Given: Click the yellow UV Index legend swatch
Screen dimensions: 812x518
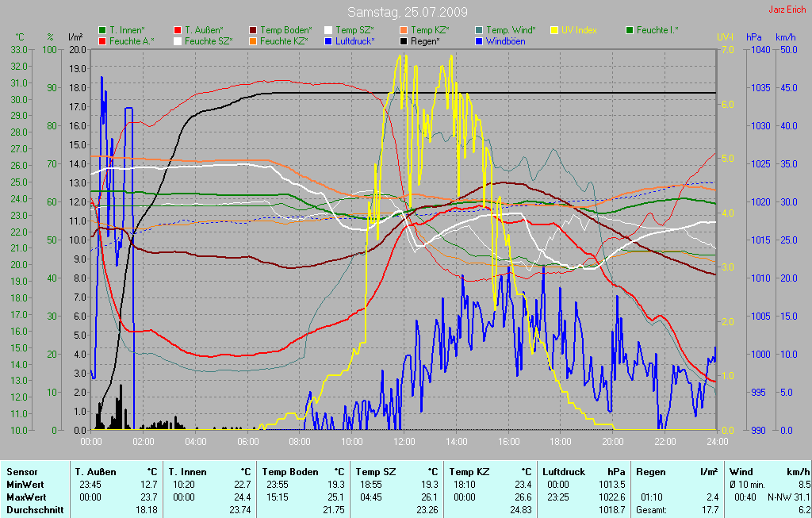Looking at the screenshot, I should click(554, 30).
